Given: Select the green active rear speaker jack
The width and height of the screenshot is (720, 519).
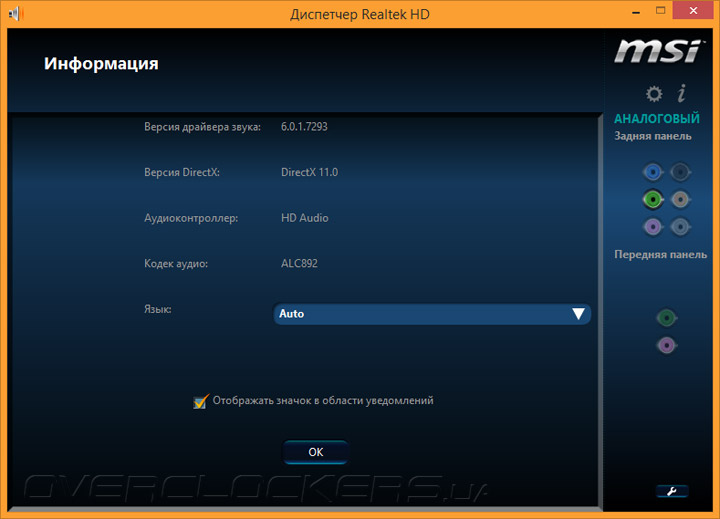Looking at the screenshot, I should pyautogui.click(x=652, y=199).
